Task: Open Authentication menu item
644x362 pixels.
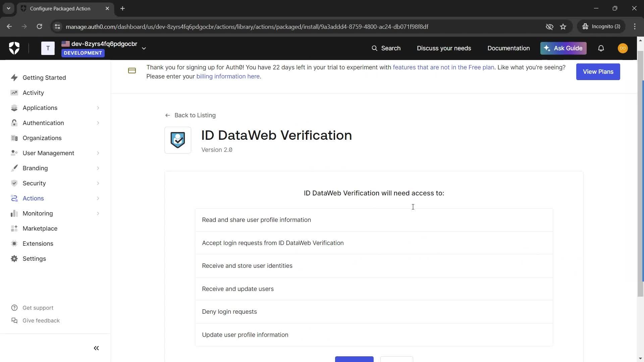Action: pos(43,123)
